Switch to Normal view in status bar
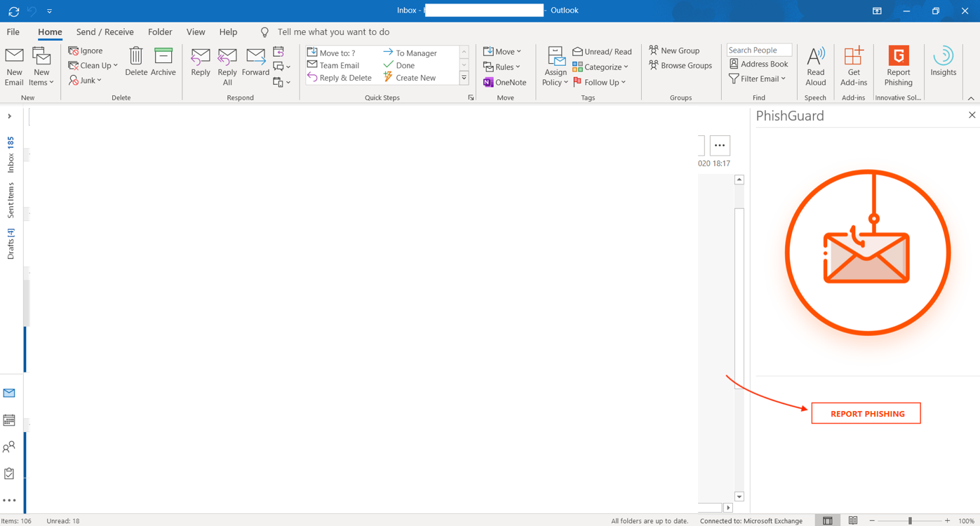This screenshot has height=526, width=980. [x=828, y=520]
